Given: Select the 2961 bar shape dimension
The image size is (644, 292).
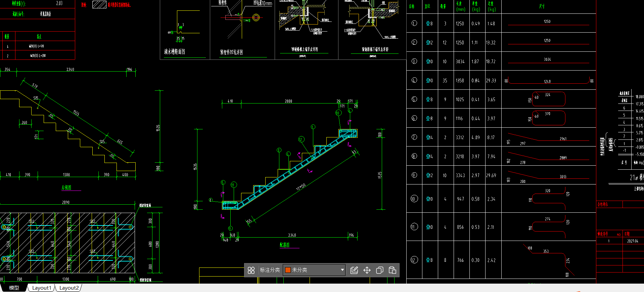Looking at the screenshot, I should click(563, 139).
